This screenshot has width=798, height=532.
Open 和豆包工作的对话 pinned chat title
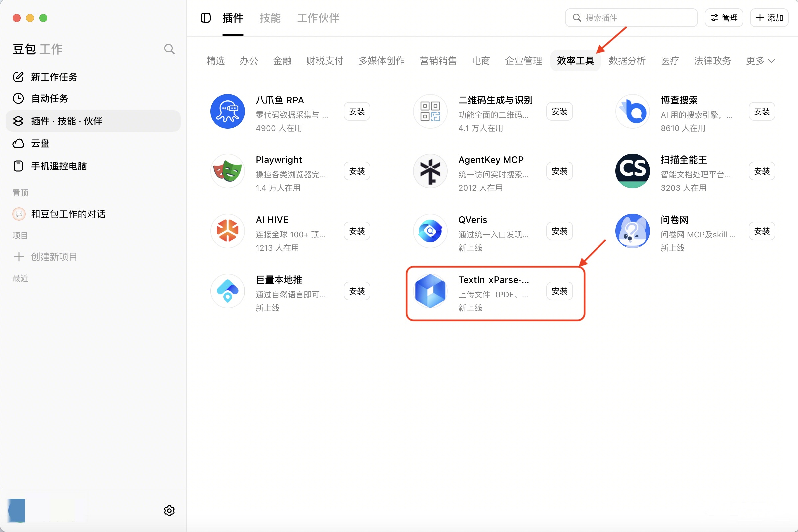click(x=68, y=214)
